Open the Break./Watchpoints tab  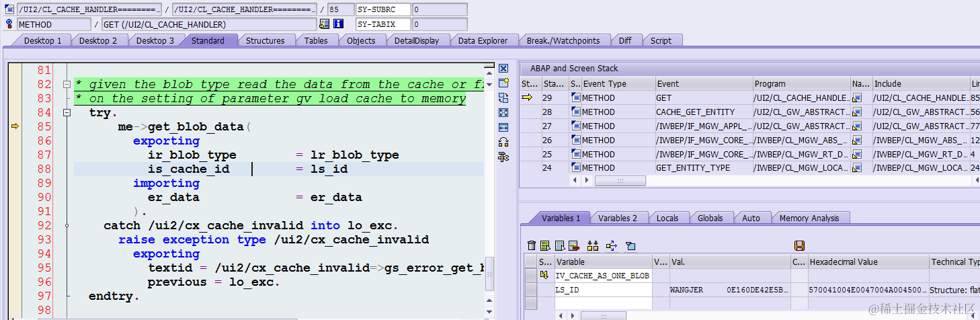(563, 40)
